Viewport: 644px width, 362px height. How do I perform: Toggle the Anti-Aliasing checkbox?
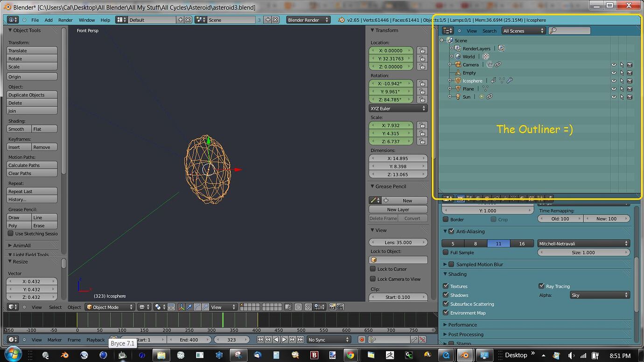pos(451,231)
